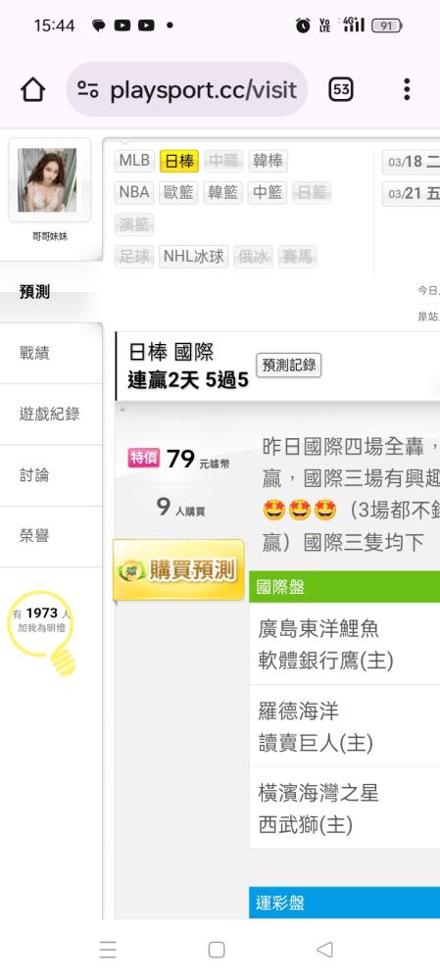Click the yellow lightbulb 加我為明燈 icon
This screenshot has width=440, height=980.
coord(42,632)
